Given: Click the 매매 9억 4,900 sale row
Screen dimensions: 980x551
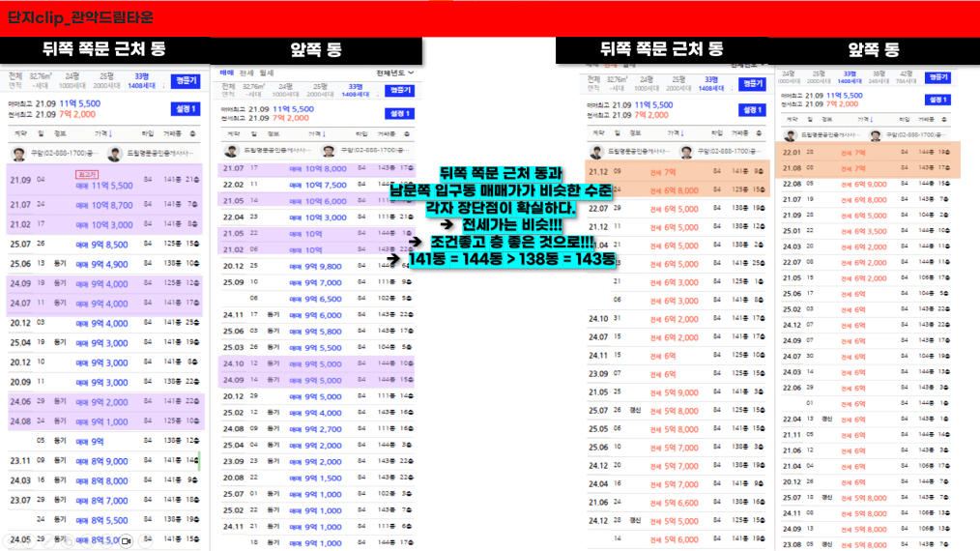Looking at the screenshot, I should [x=104, y=264].
